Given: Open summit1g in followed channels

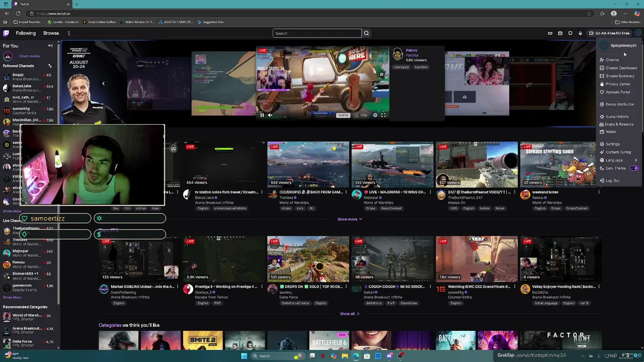Looking at the screenshot, I should pos(29,111).
